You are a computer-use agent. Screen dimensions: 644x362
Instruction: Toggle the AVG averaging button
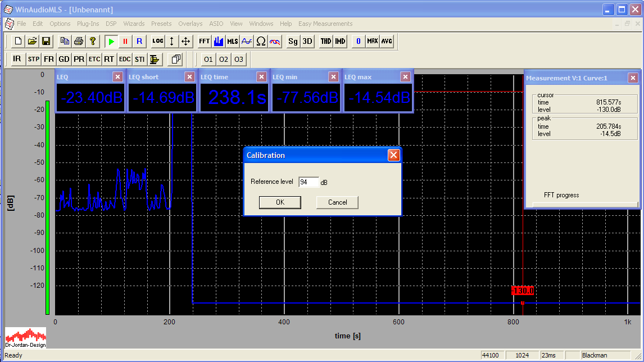point(387,41)
